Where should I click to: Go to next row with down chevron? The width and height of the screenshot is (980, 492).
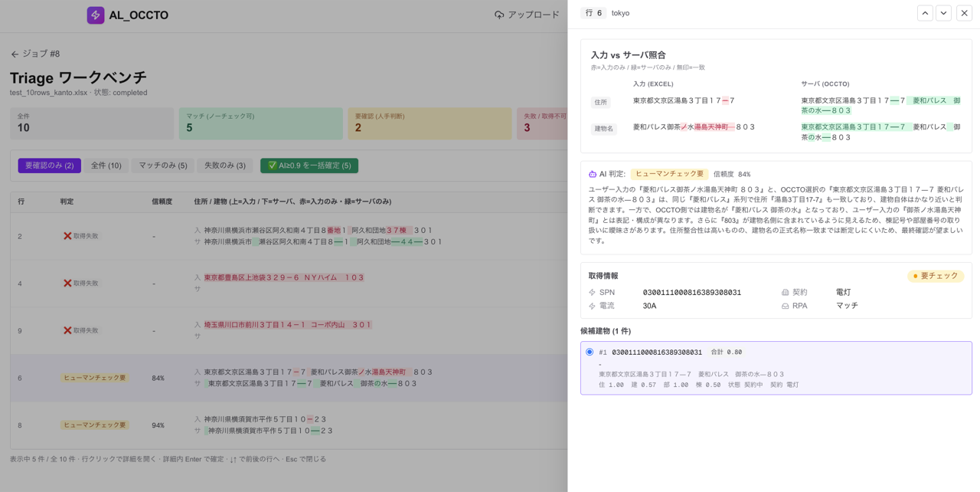tap(944, 13)
